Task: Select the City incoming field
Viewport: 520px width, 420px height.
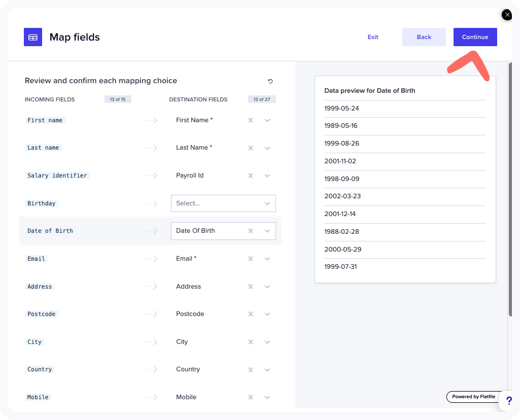Action: (34, 342)
